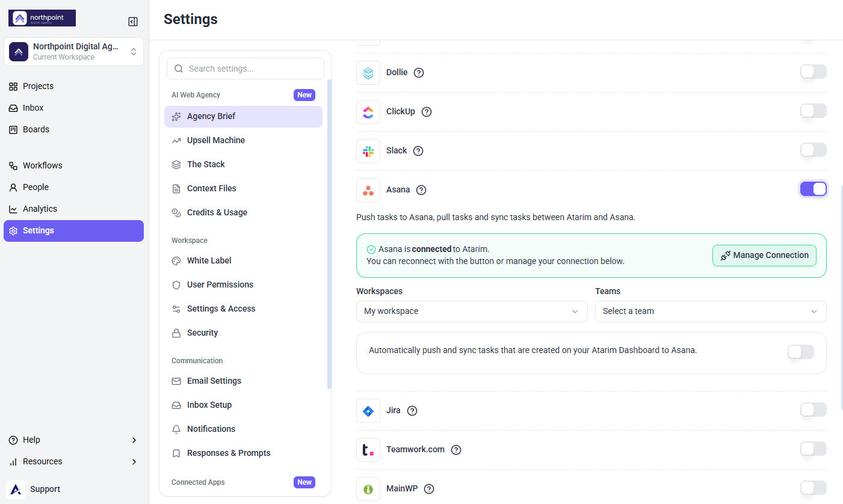Show help info for MainWP
Image resolution: width=843 pixels, height=504 pixels.
pos(429,489)
